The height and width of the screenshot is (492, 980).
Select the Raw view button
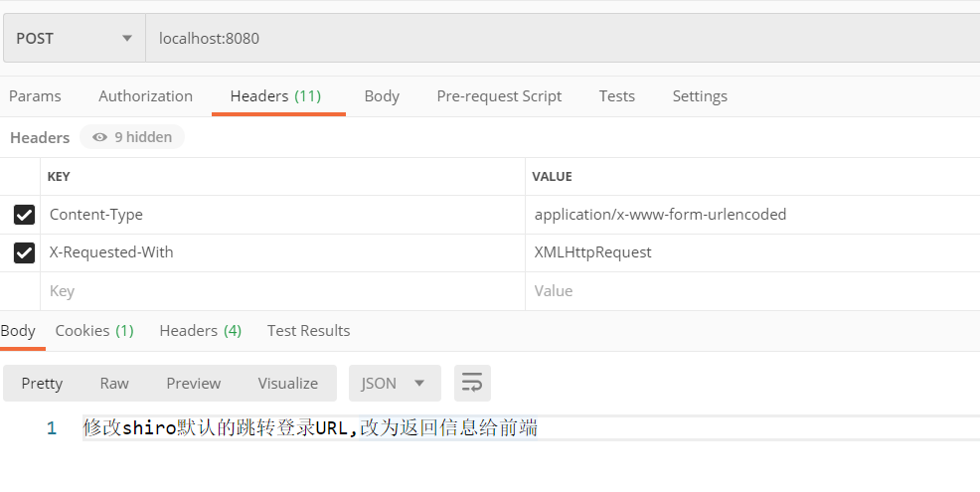coord(114,384)
